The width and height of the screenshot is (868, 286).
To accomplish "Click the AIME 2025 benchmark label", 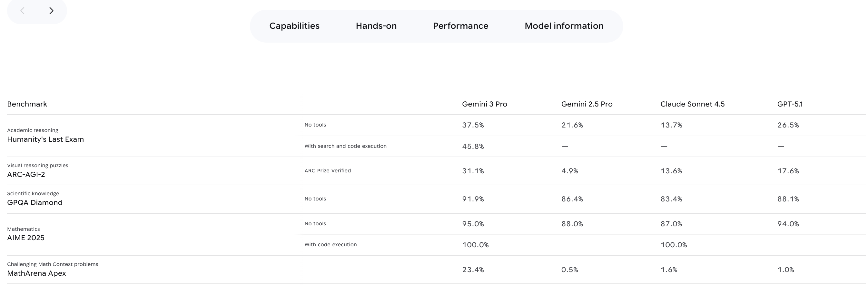I will pos(25,238).
